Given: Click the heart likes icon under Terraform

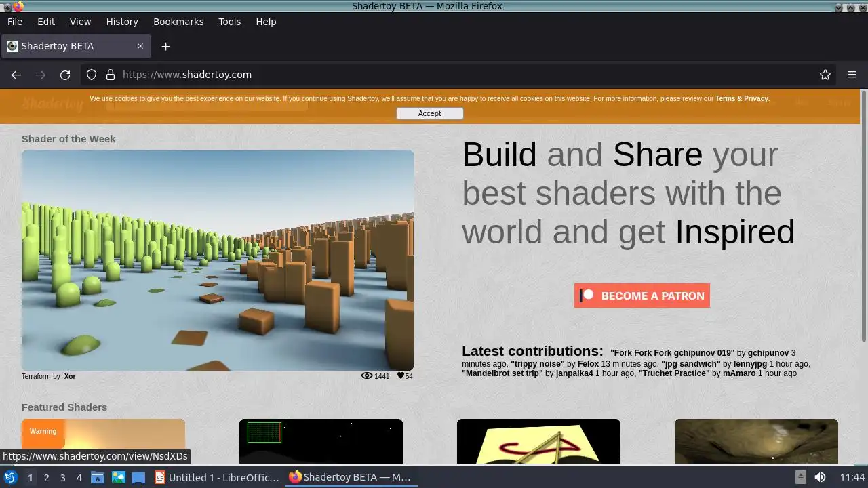Looking at the screenshot, I should pyautogui.click(x=400, y=375).
